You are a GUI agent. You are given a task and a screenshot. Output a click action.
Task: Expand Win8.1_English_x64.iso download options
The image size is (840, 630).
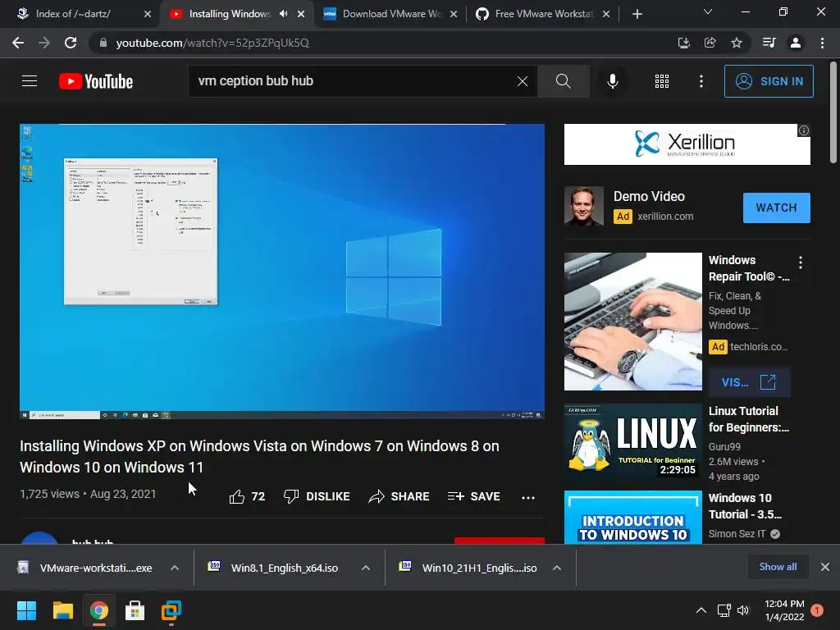[x=366, y=568]
